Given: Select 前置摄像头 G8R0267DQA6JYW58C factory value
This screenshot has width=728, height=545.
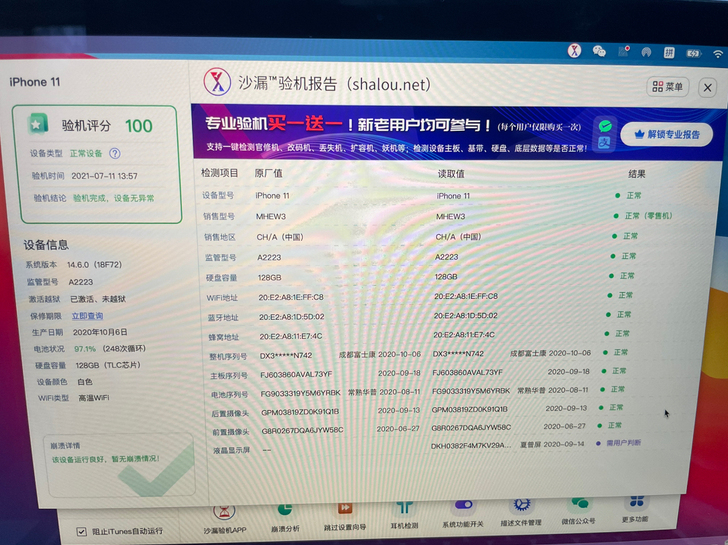Looking at the screenshot, I should coord(302,430).
